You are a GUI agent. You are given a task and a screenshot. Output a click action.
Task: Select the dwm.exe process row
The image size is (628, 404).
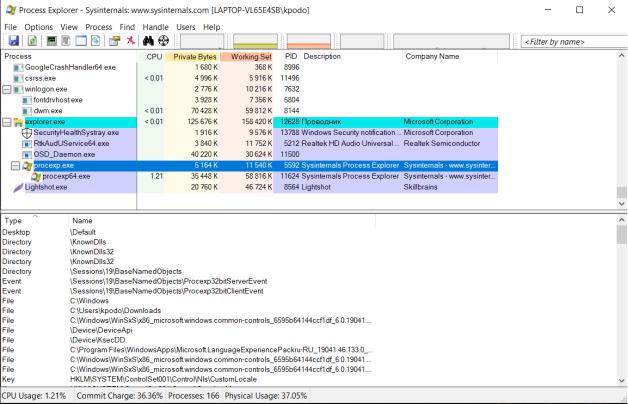coord(249,111)
